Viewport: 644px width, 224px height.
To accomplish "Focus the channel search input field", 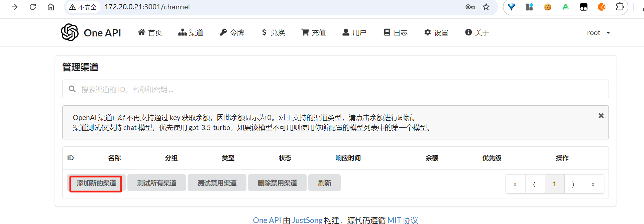I will pos(335,89).
